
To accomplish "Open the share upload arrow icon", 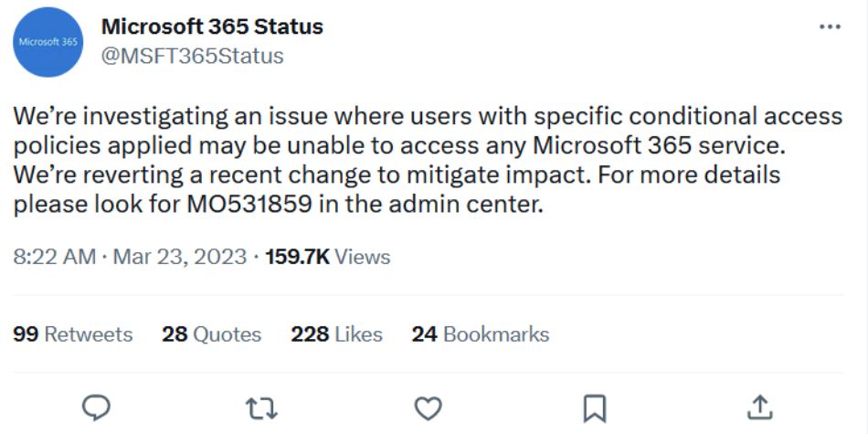I will click(759, 408).
